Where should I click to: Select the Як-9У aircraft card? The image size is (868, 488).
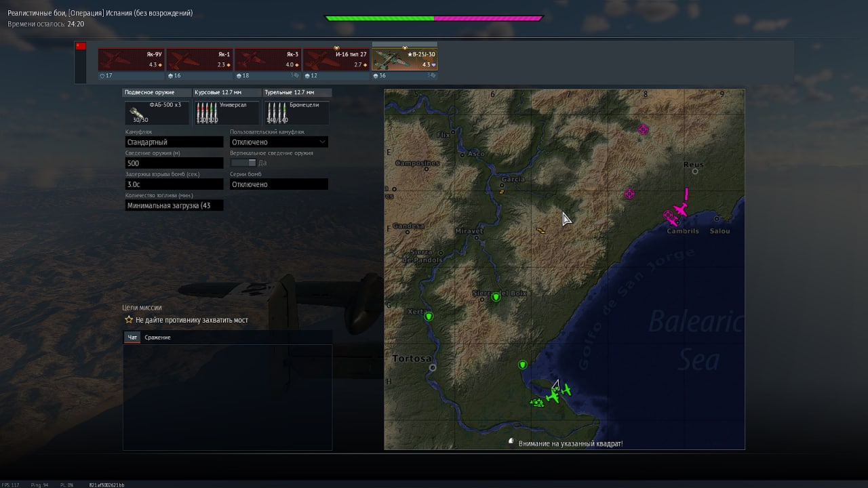(x=132, y=59)
